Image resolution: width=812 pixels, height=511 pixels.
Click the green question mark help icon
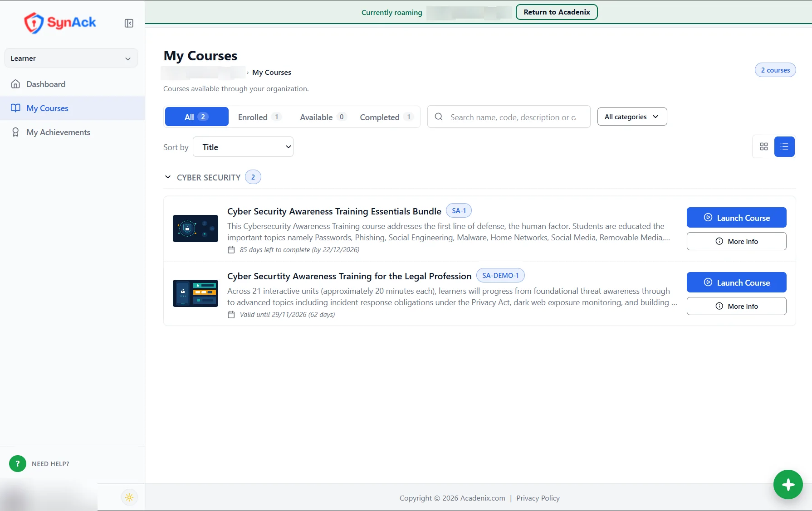pos(18,463)
